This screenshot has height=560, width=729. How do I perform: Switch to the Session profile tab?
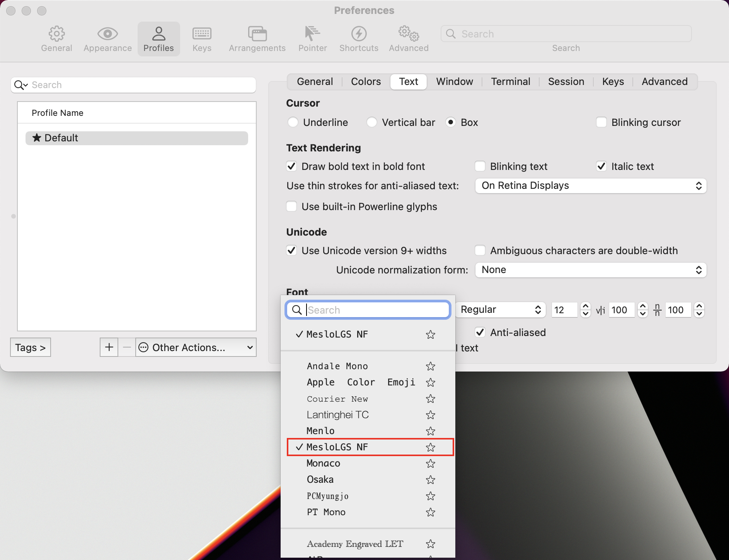tap(566, 81)
